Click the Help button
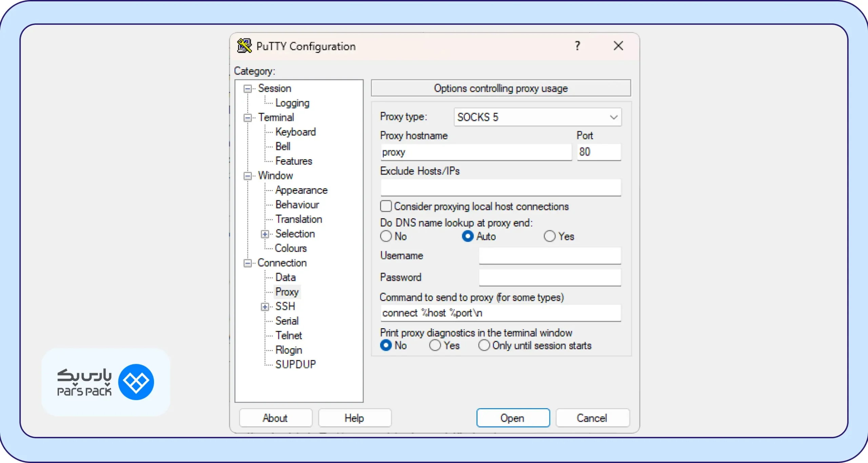The image size is (868, 463). 355,418
